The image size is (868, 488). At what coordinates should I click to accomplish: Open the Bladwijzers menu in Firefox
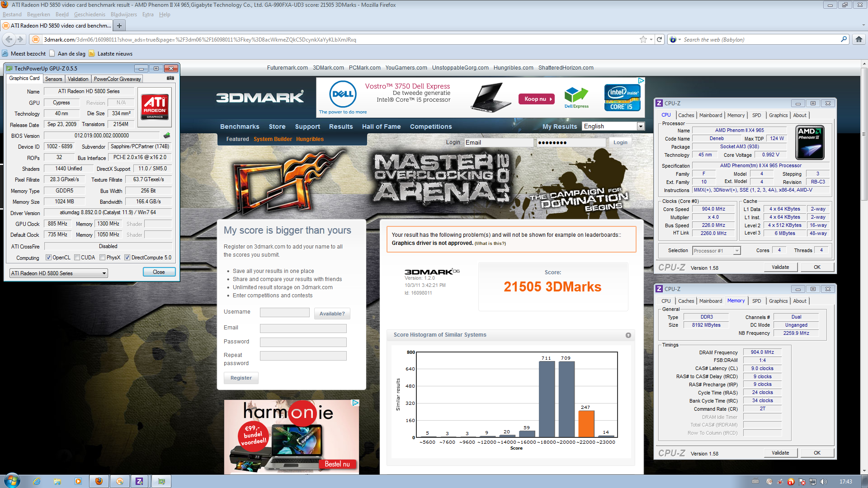[124, 14]
